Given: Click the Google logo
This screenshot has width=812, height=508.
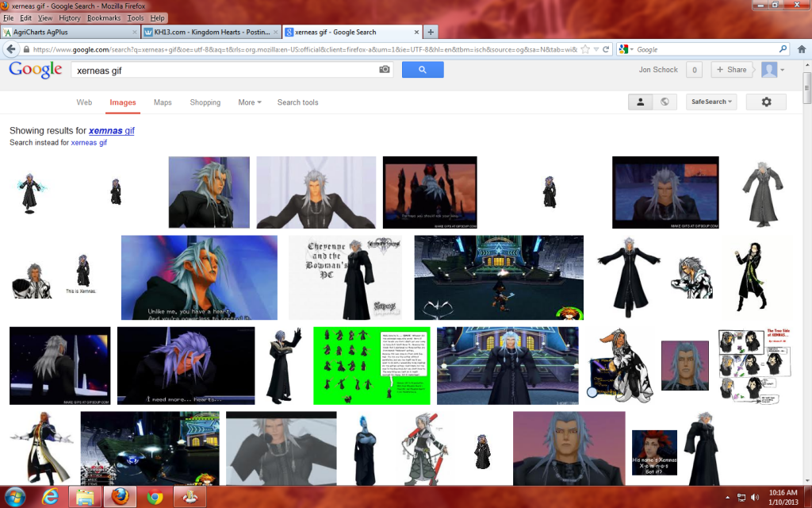Looking at the screenshot, I should [35, 70].
